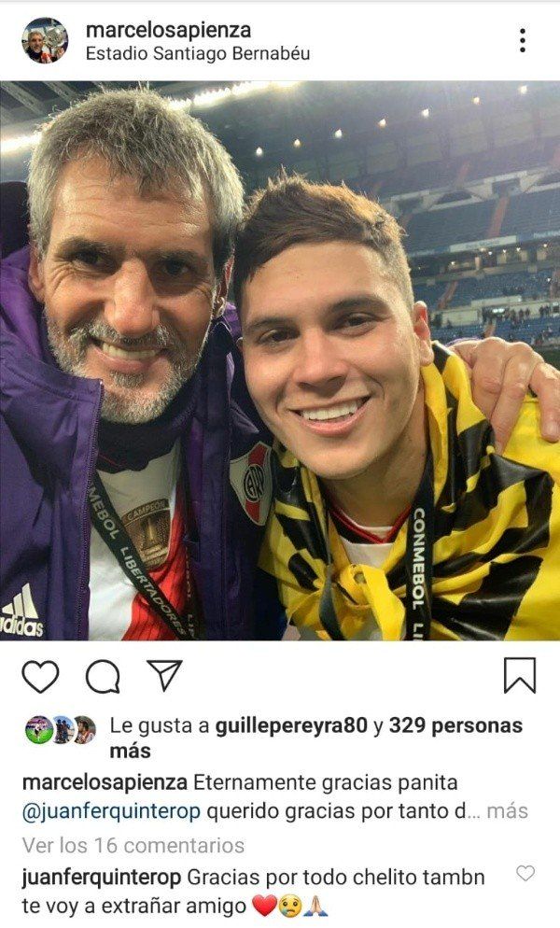The width and height of the screenshot is (560, 928).
Task: View all 16 comentarios
Action: click(133, 845)
